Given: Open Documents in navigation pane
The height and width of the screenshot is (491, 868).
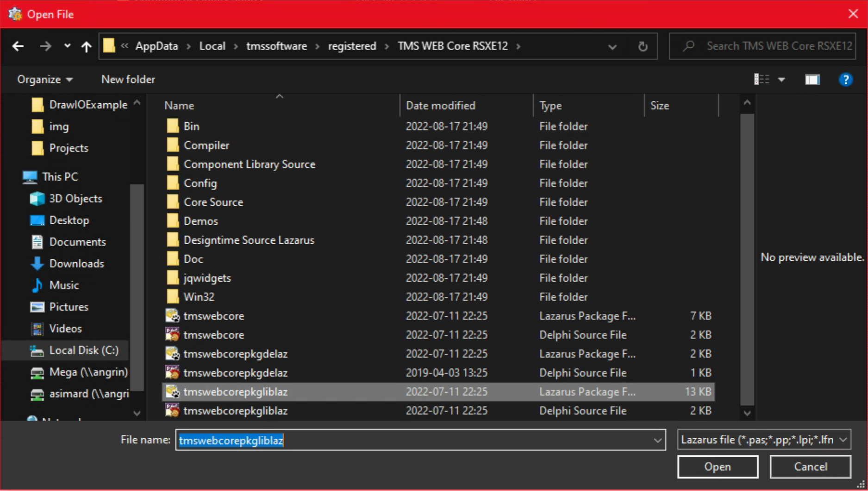Looking at the screenshot, I should (x=68, y=242).
